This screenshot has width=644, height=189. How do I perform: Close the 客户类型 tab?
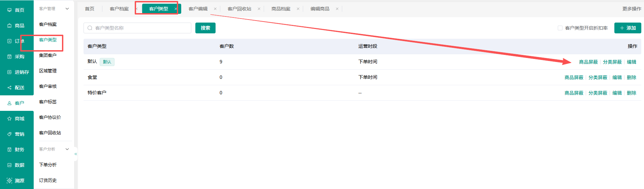pyautogui.click(x=176, y=9)
